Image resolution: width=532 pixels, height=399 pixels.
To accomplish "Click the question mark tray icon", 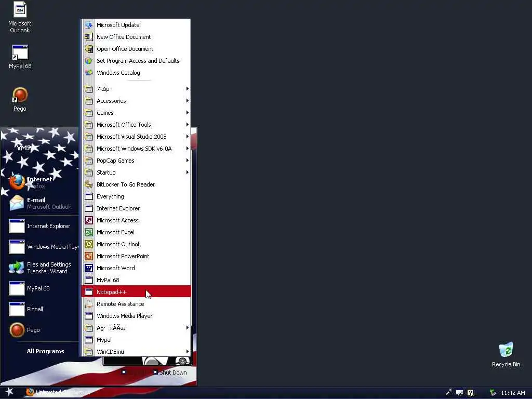I will coord(471,393).
